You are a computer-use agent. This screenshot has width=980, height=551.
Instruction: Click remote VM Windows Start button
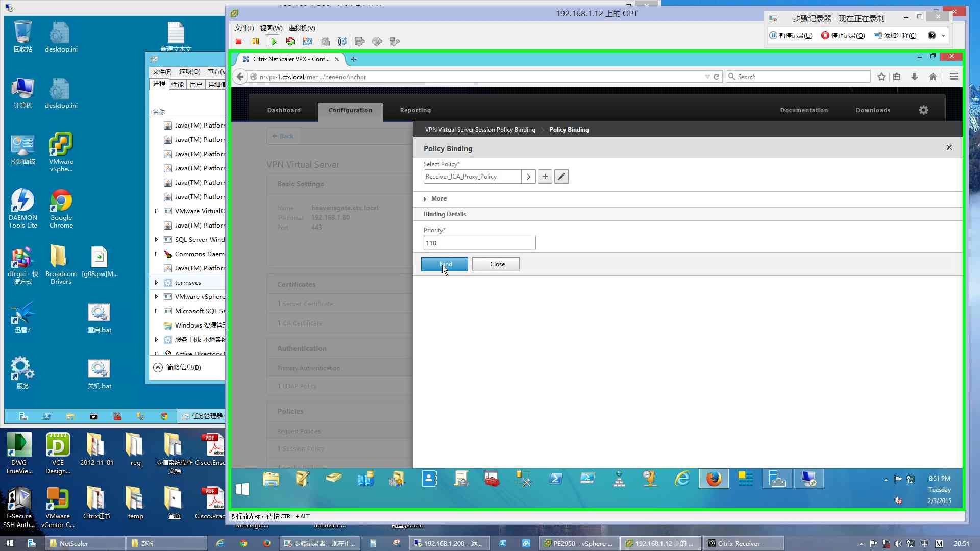[242, 489]
